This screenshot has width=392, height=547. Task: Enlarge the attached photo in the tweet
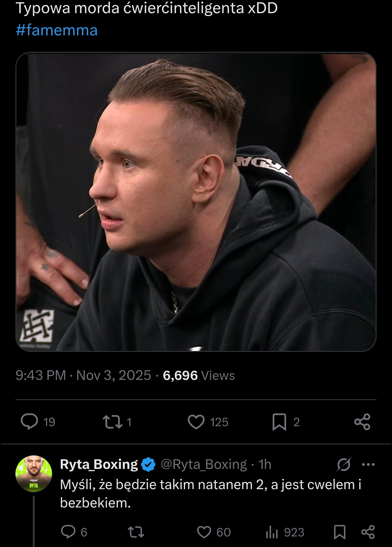(196, 202)
